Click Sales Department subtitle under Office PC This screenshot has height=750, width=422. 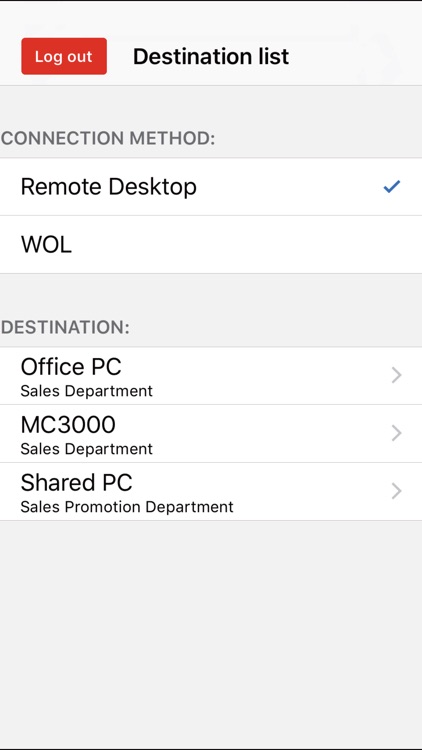[x=87, y=391]
